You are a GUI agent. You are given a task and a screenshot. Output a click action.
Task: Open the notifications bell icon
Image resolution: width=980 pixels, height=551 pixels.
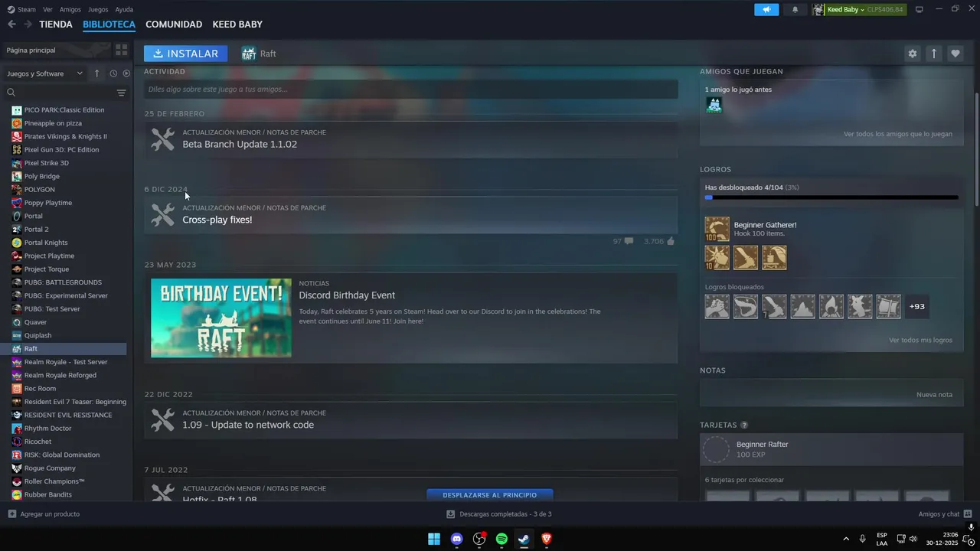(x=795, y=9)
